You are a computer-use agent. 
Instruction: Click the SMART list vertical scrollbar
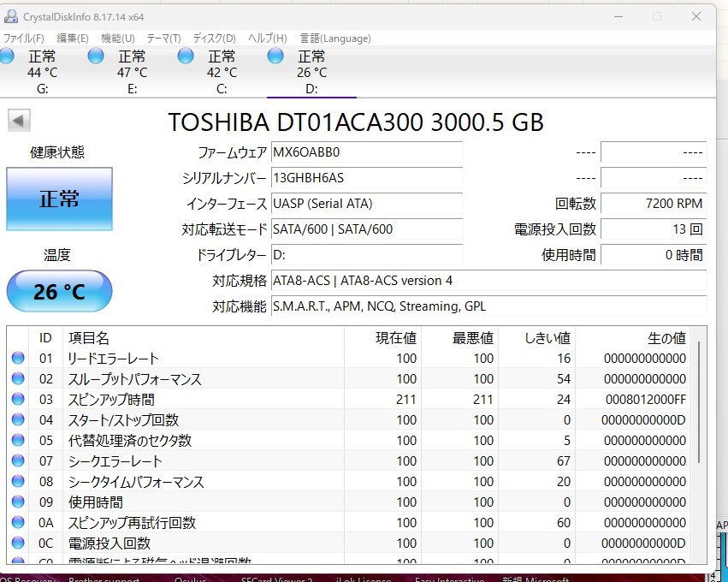(699, 401)
